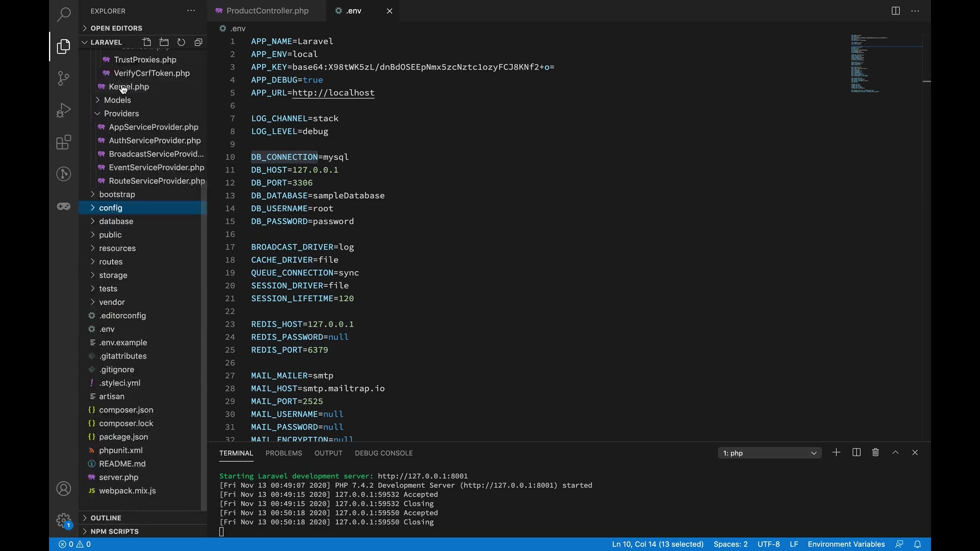
Task: Split the editor to the right
Action: [895, 11]
